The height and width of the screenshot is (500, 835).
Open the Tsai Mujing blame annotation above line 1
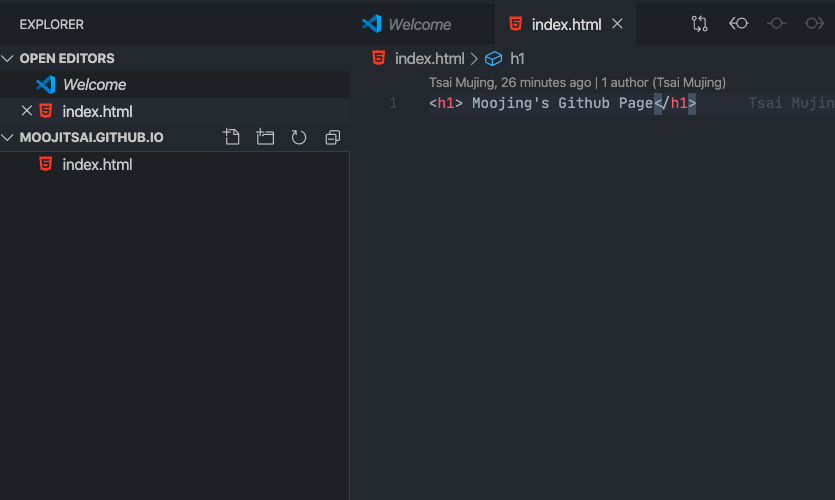point(510,83)
